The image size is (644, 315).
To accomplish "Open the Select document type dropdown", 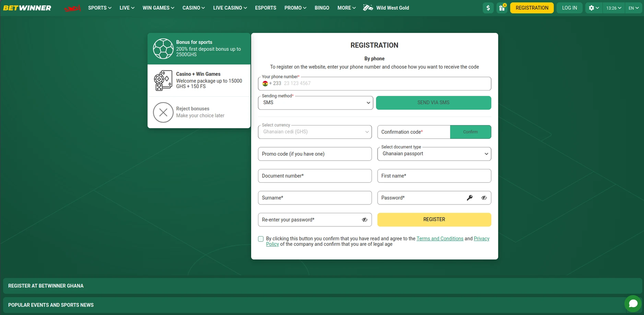I will pos(434,154).
